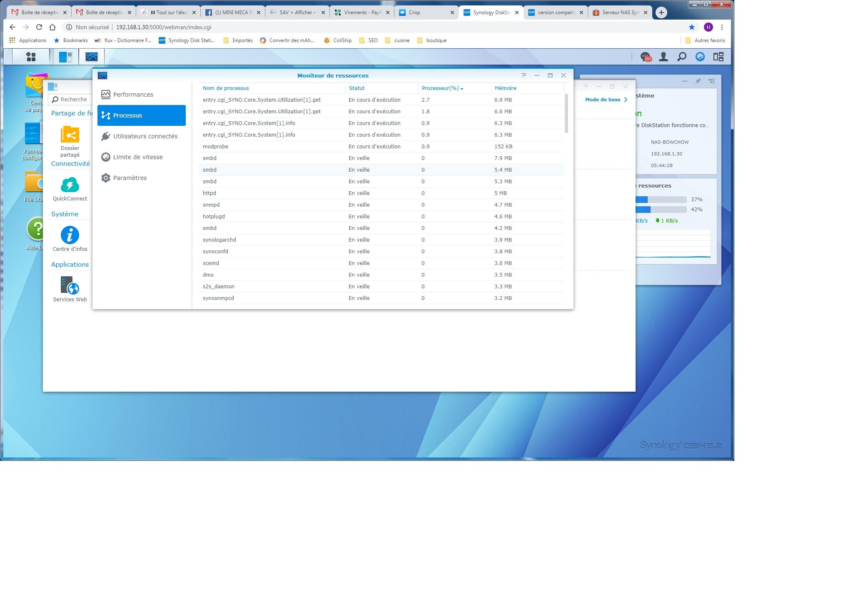
Task: Click the Recherche search field
Action: pos(74,100)
